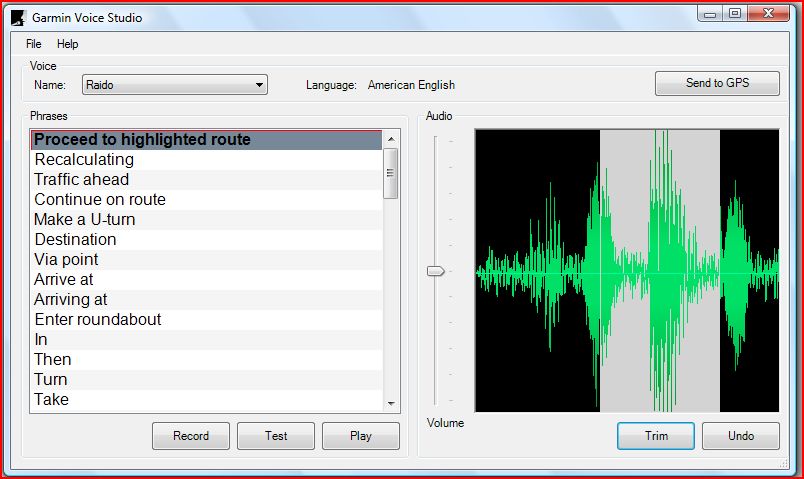This screenshot has width=804, height=479.
Task: Click the Record button
Action: click(x=191, y=436)
